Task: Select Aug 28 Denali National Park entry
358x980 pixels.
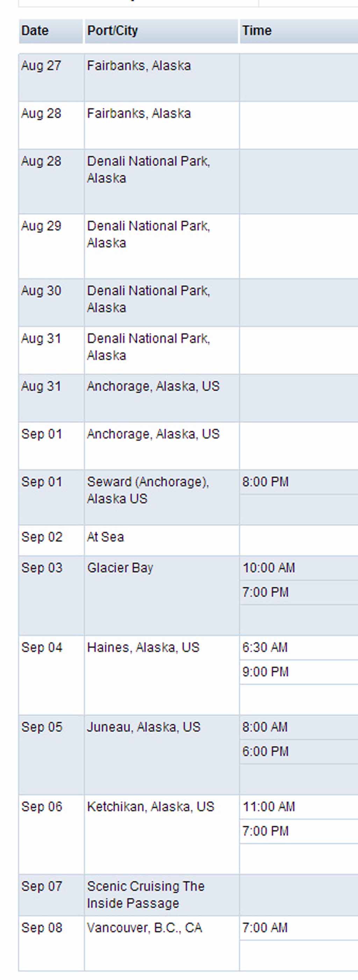Action: click(148, 170)
